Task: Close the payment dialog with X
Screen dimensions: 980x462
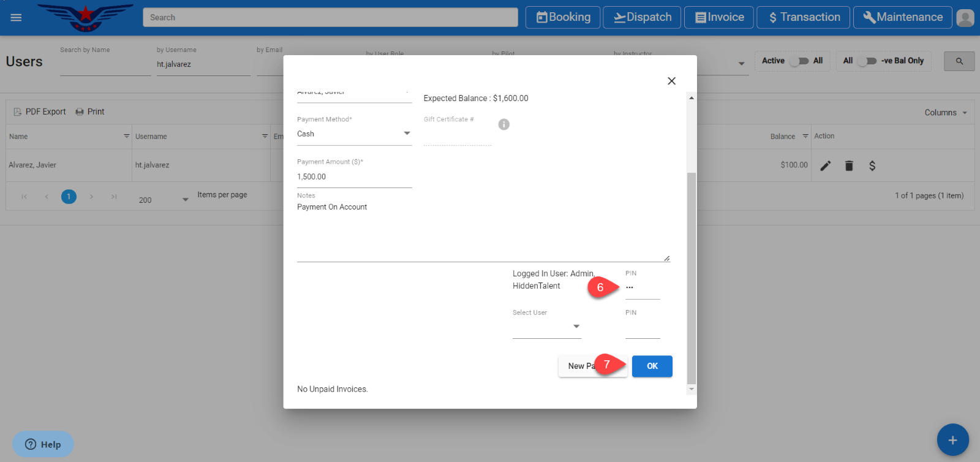Action: point(671,81)
